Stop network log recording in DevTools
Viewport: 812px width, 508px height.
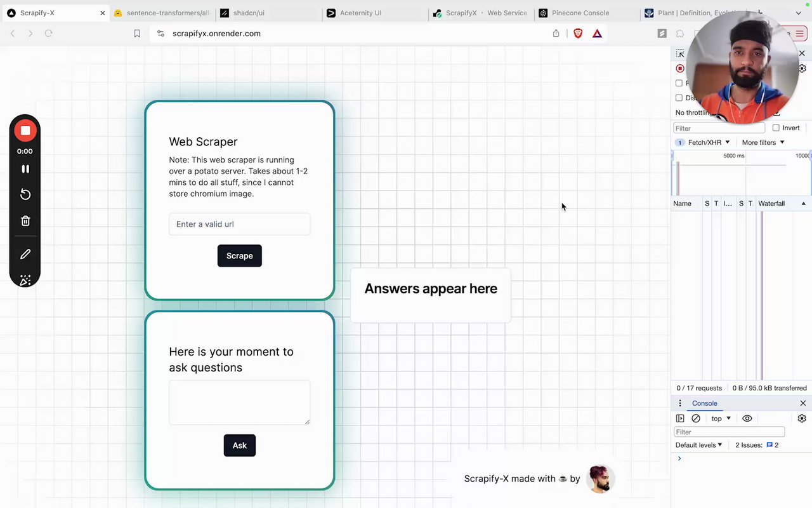click(680, 69)
